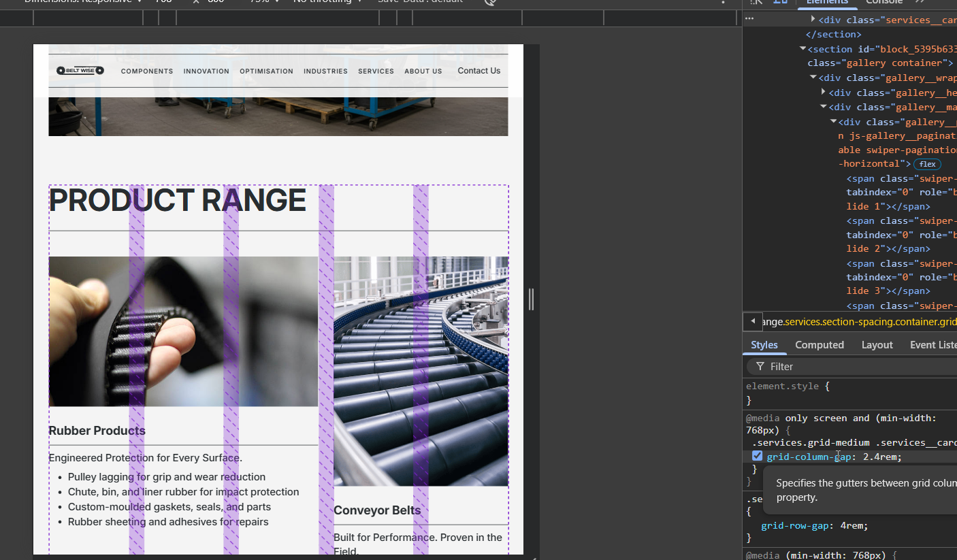The width and height of the screenshot is (957, 560).
Task: Click the Belt Wise logo in header
Action: click(x=80, y=71)
